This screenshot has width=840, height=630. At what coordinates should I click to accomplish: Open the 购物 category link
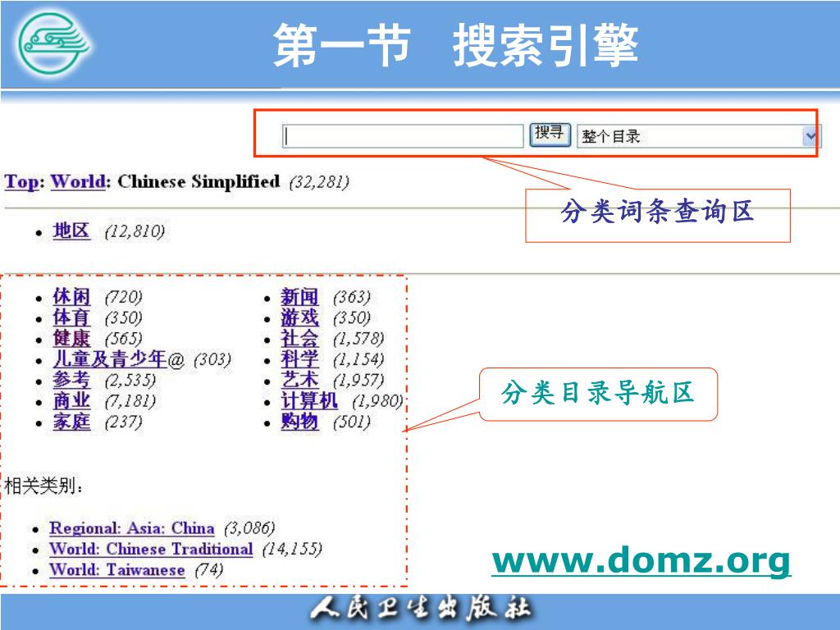299,422
